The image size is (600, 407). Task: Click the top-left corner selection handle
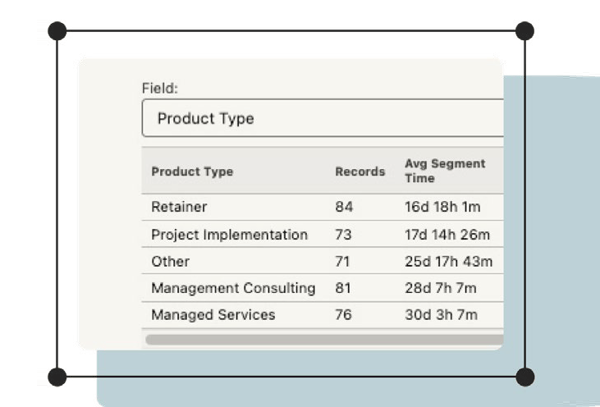(x=57, y=31)
